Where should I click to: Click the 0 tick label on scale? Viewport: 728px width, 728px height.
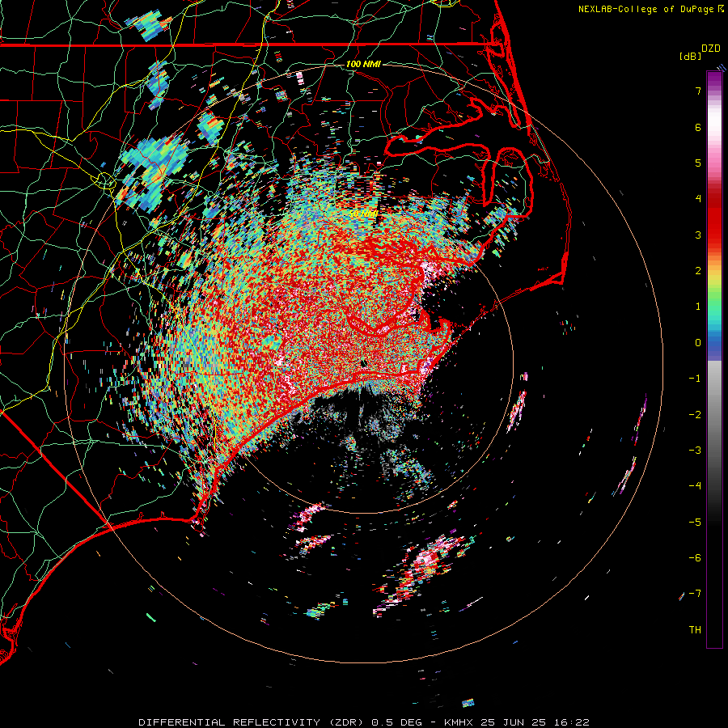click(698, 343)
